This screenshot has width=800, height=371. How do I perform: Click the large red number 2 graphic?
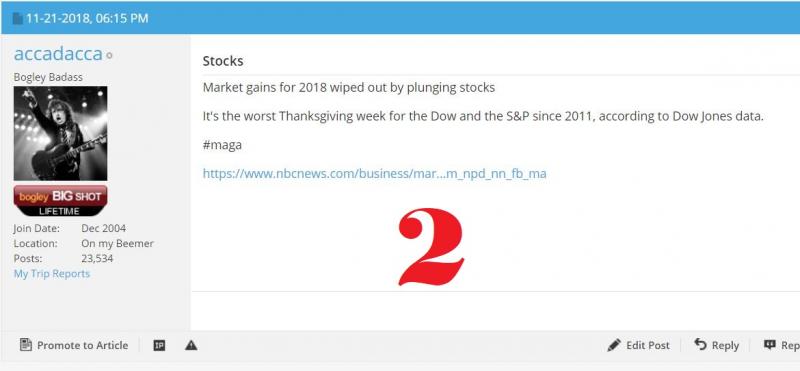coord(431,246)
